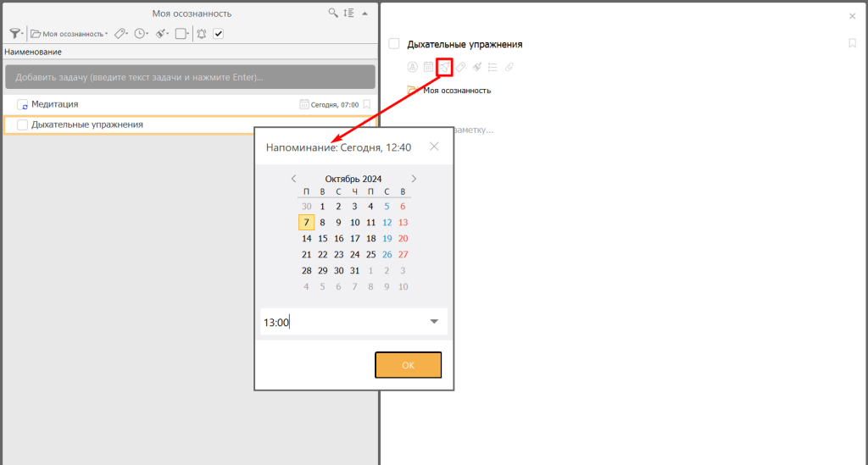
Task: Click the search magnifier icon in task list header
Action: click(x=334, y=13)
